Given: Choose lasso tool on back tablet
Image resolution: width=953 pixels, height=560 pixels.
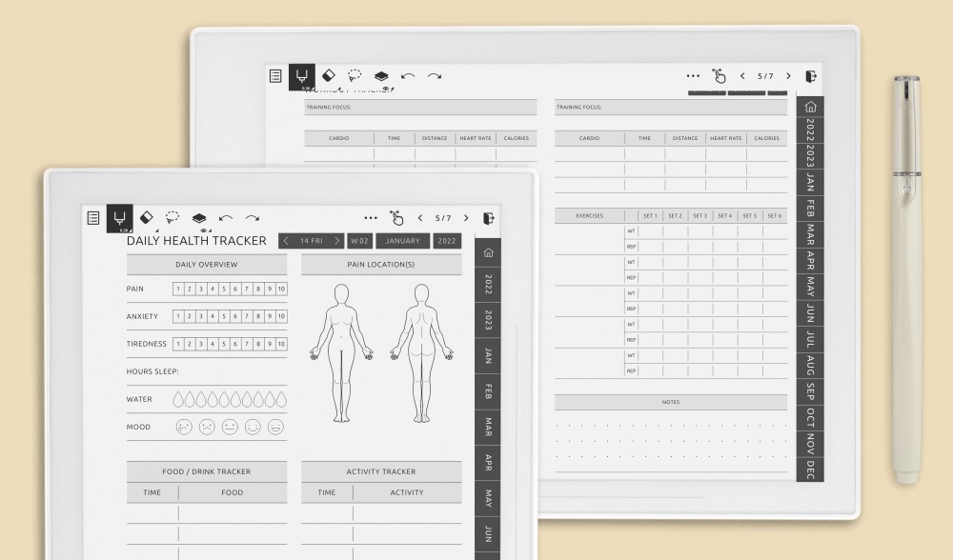Looking at the screenshot, I should tap(355, 76).
